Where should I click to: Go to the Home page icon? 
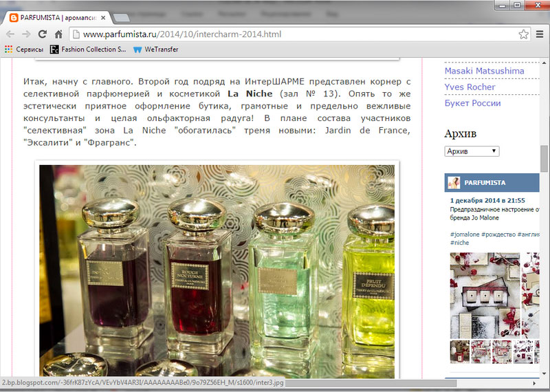pyautogui.click(x=58, y=34)
